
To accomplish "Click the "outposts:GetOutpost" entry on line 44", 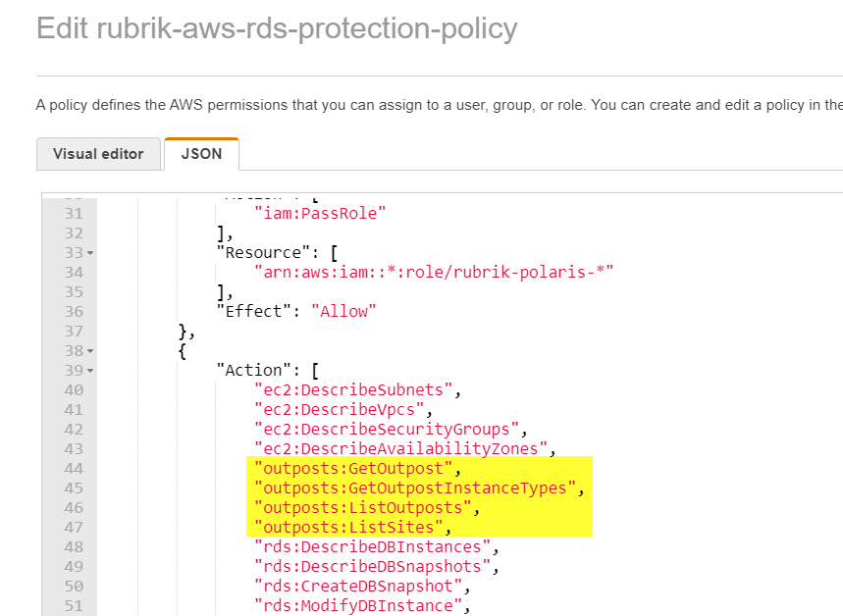I will pyautogui.click(x=353, y=468).
